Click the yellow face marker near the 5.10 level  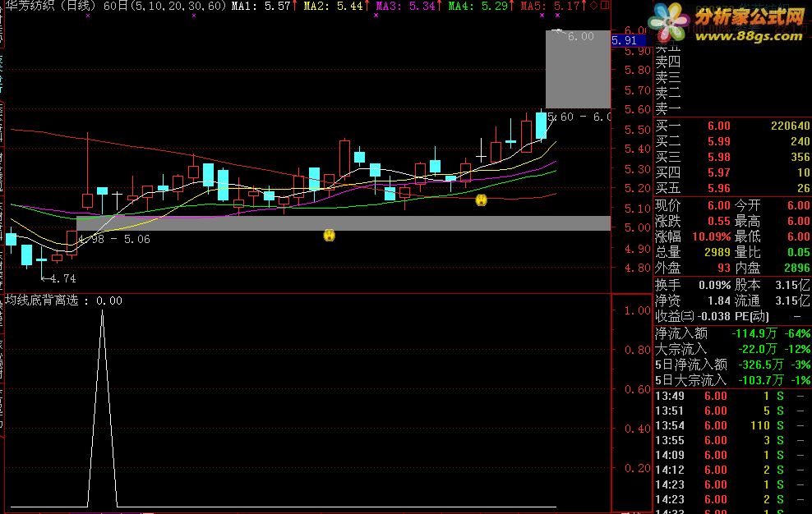point(481,200)
